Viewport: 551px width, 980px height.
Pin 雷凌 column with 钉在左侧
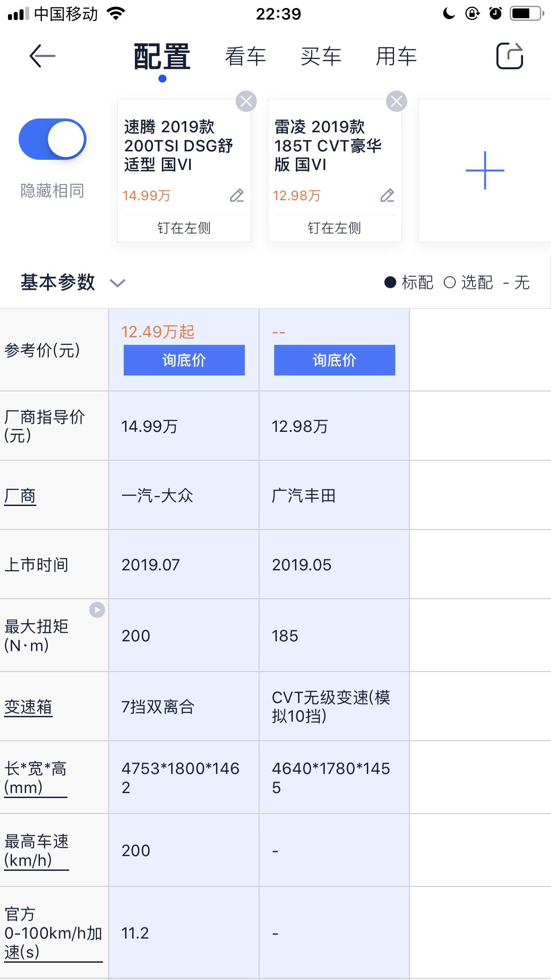(335, 228)
